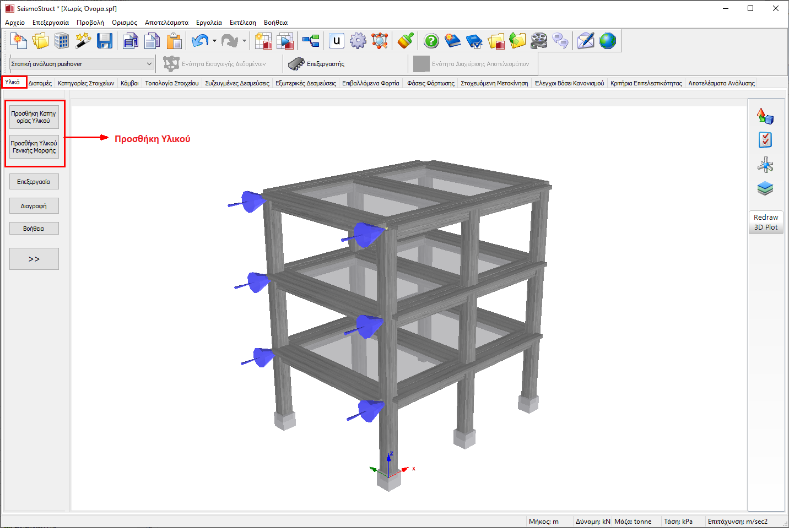Image resolution: width=789 pixels, height=532 pixels.
Task: Open the checklist display settings icon
Action: 765,140
